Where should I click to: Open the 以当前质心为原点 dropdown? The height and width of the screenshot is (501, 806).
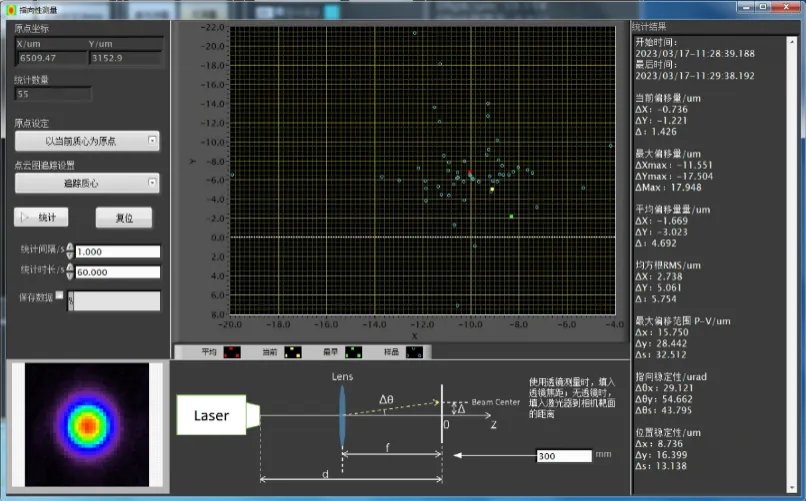click(87, 141)
